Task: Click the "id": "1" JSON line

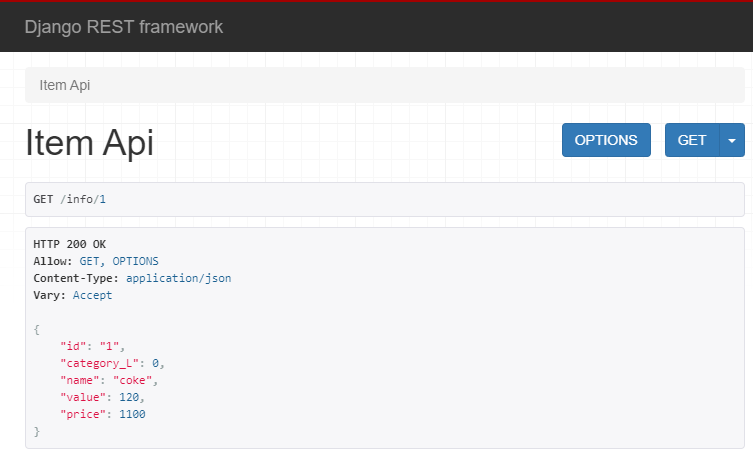Action: pyautogui.click(x=92, y=346)
